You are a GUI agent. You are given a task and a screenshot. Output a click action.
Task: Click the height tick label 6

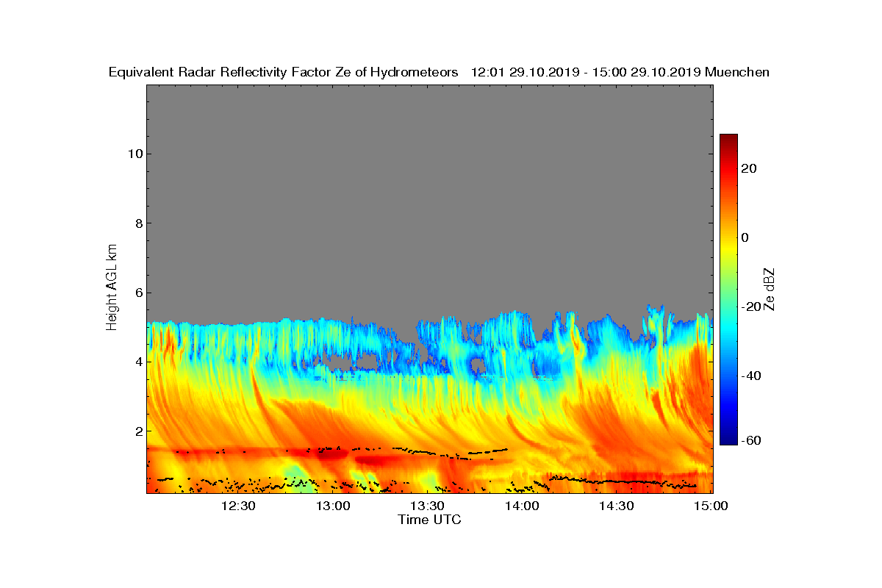point(137,293)
